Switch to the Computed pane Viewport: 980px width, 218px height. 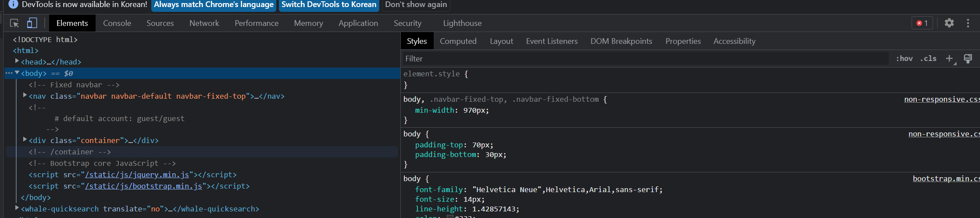[458, 41]
